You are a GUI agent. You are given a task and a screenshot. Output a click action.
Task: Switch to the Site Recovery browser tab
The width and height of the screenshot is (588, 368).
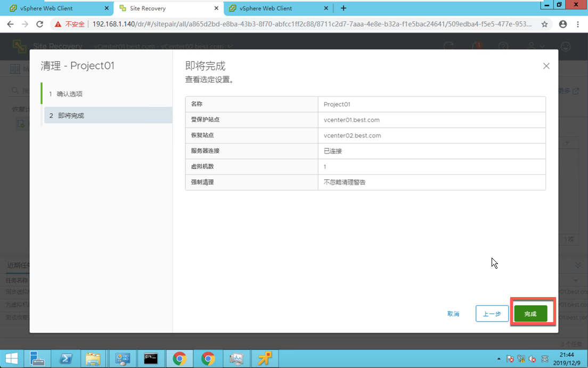168,8
